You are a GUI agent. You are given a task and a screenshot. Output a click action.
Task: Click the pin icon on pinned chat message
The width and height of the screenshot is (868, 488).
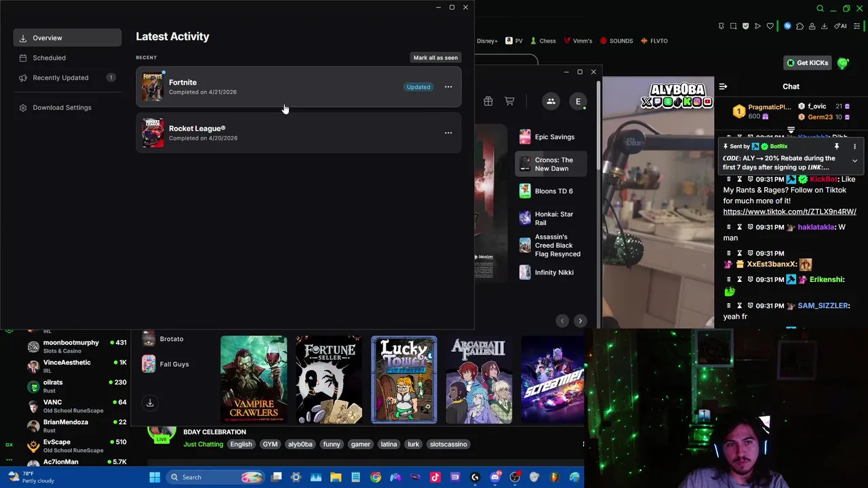coord(836,146)
